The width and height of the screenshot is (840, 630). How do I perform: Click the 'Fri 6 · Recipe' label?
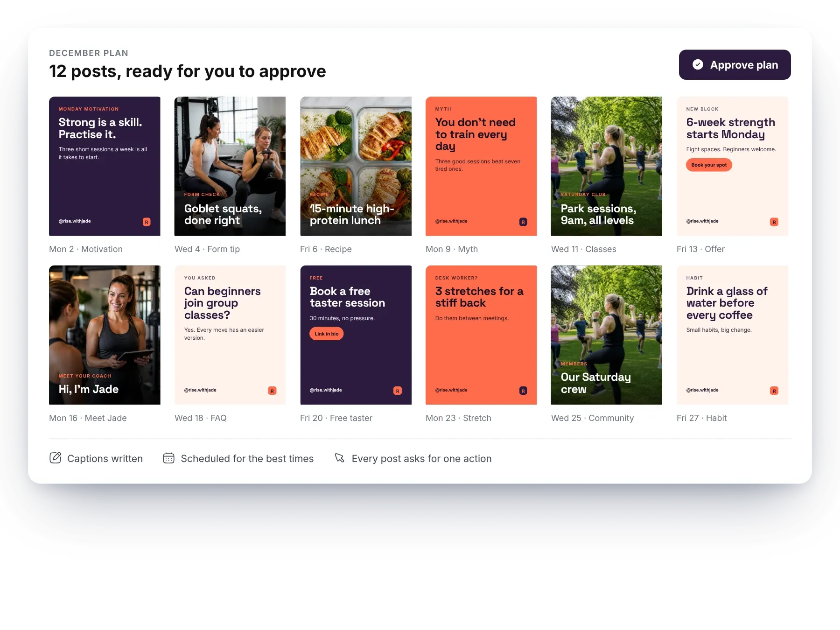(x=326, y=249)
